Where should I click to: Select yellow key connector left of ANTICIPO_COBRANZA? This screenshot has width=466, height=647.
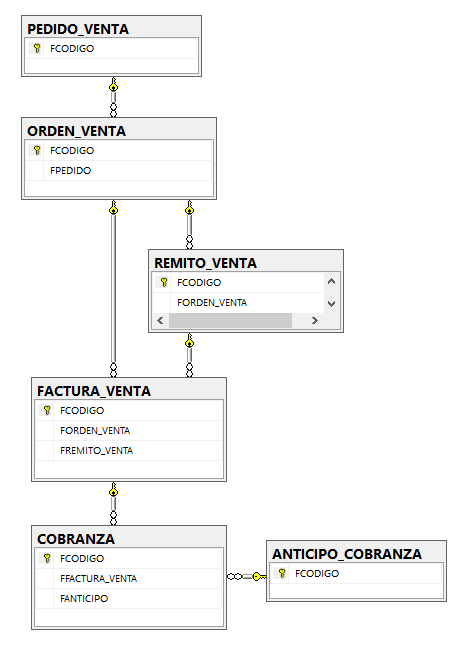259,576
